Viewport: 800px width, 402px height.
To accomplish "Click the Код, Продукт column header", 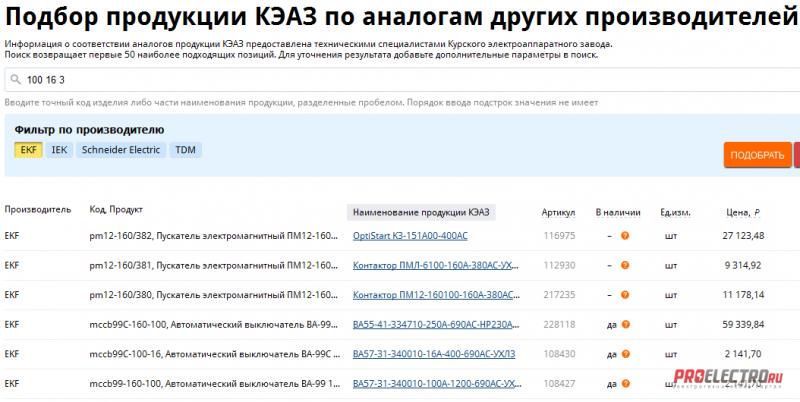I will point(116,210).
